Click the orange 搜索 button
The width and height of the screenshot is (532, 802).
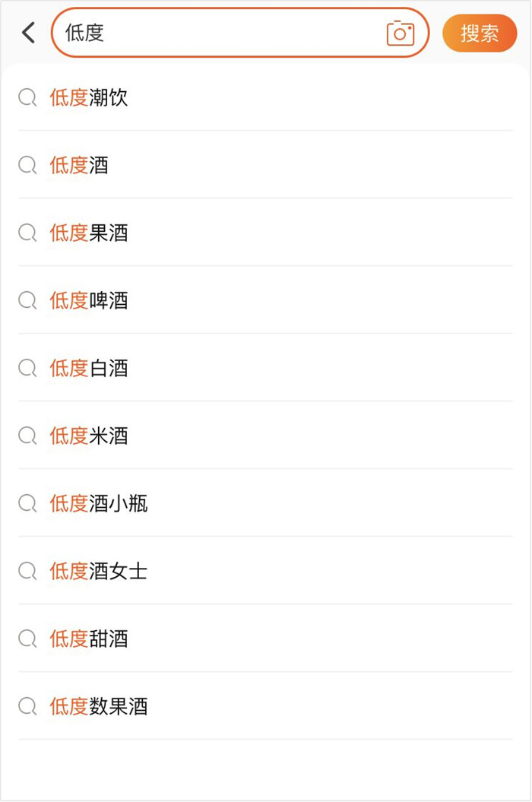tap(480, 33)
